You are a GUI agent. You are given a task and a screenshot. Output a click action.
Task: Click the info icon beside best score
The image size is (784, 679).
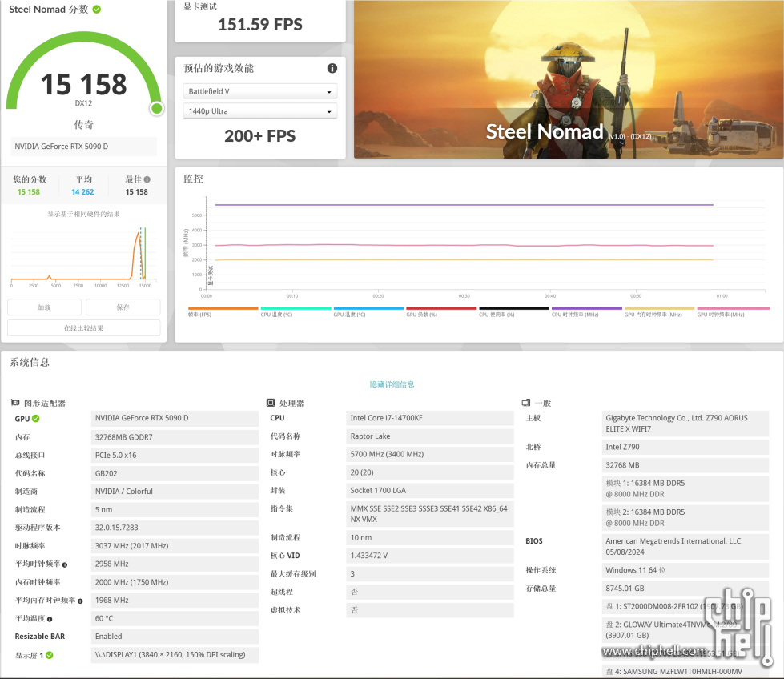(x=147, y=179)
